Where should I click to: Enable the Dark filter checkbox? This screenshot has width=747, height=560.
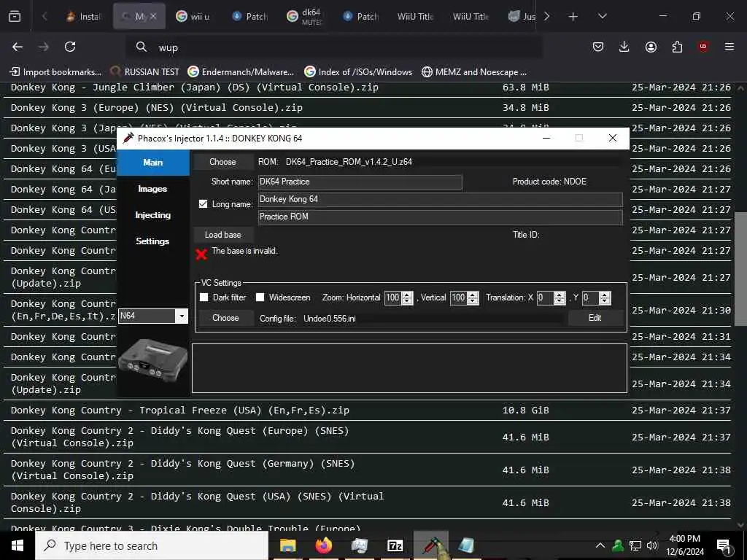point(204,297)
